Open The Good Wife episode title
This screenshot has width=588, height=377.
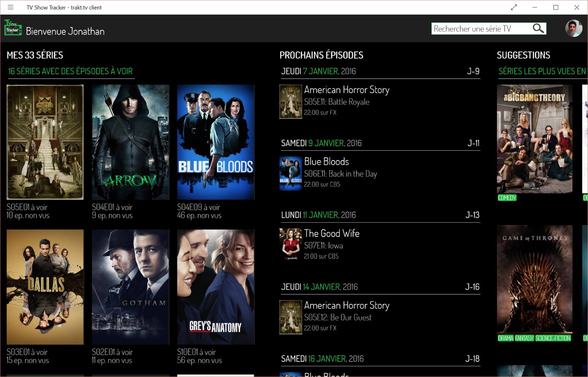tap(332, 233)
